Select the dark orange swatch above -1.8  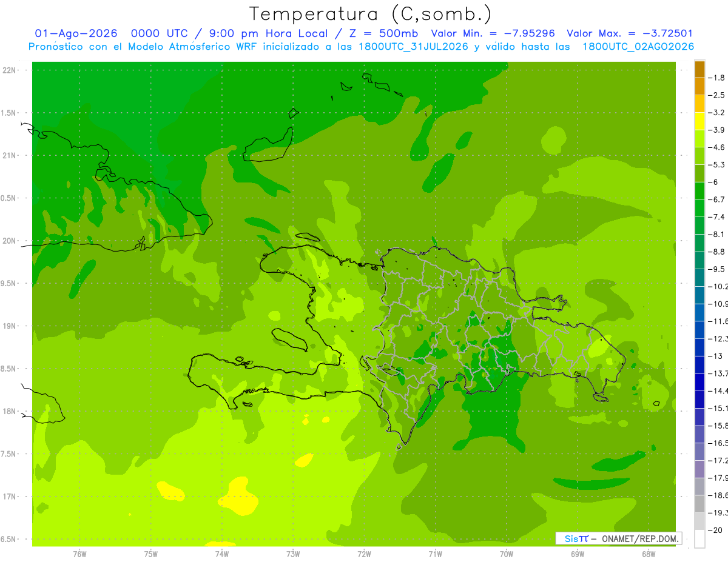click(699, 69)
